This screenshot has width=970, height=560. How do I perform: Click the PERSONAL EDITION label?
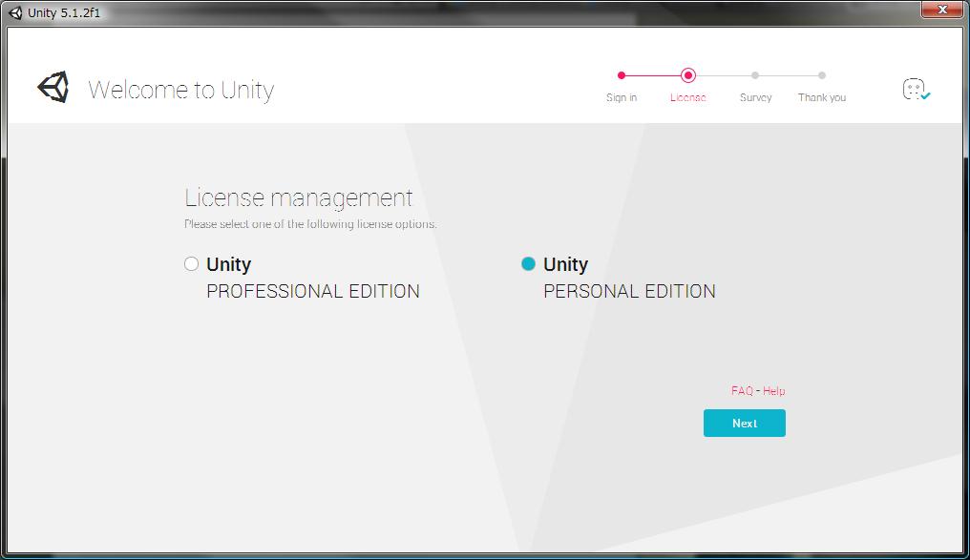[629, 291]
